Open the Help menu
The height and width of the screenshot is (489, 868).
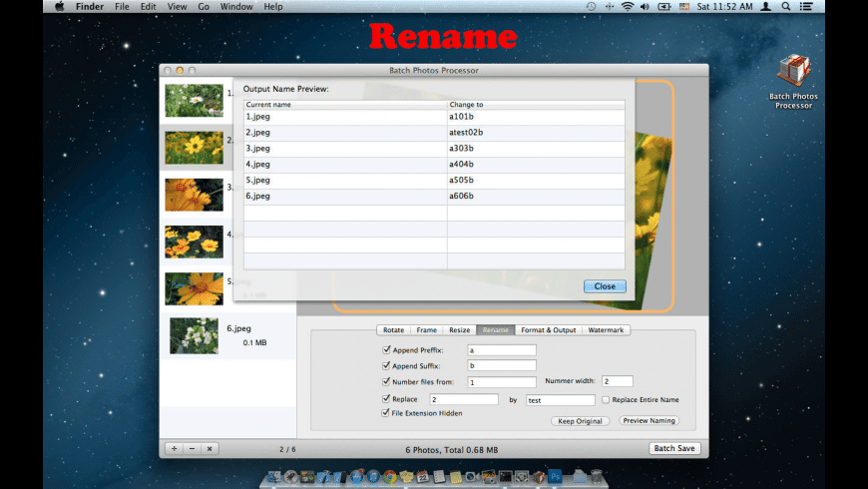(x=273, y=7)
